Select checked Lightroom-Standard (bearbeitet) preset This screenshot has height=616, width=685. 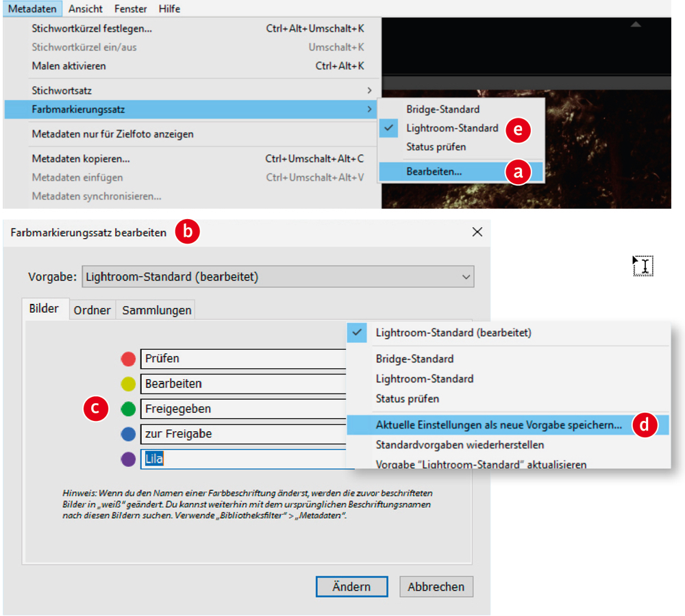pyautogui.click(x=508, y=333)
